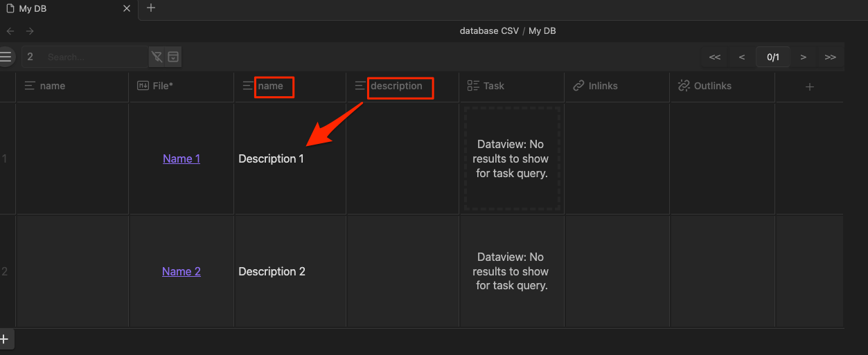Add a new column with the plus header
The image size is (868, 355).
[x=810, y=87]
